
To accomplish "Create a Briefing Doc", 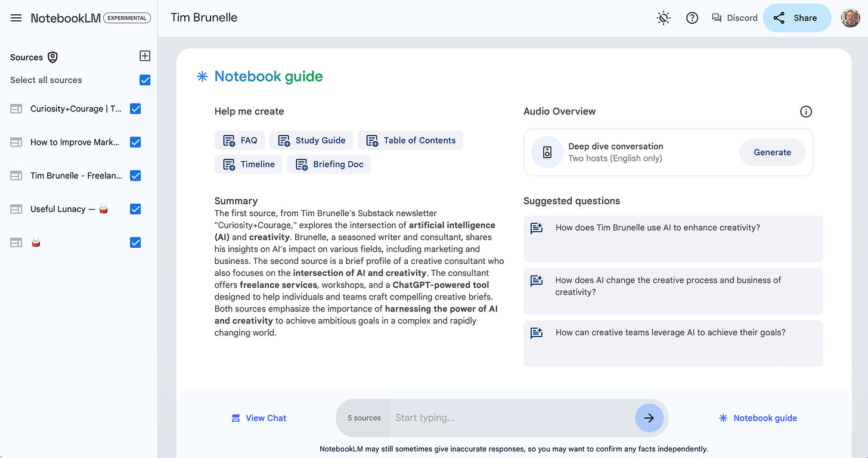I will pyautogui.click(x=329, y=164).
